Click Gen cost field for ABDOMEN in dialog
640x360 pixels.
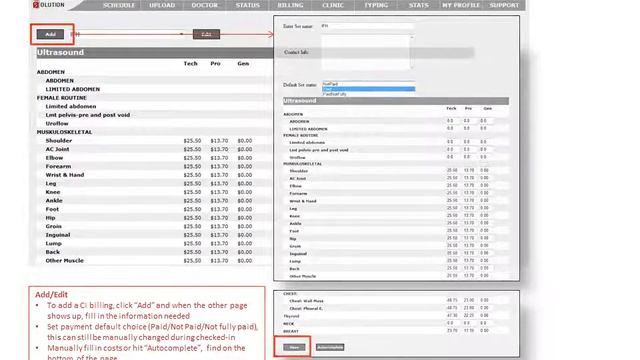pos(486,121)
